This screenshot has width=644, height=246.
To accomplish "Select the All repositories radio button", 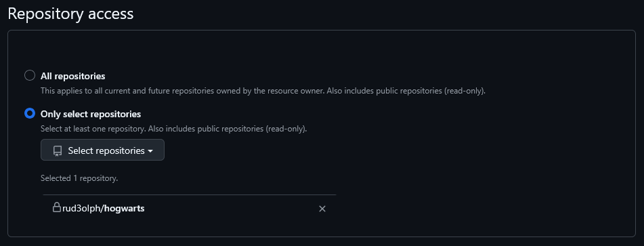I will 30,76.
